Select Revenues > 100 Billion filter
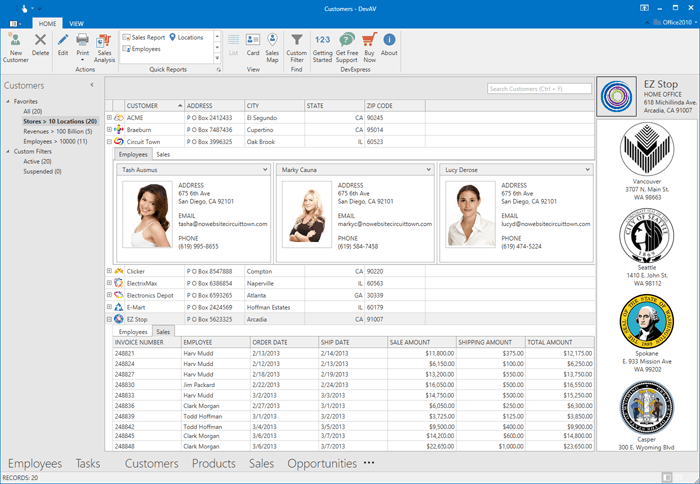This screenshot has width=700, height=484. (60, 131)
